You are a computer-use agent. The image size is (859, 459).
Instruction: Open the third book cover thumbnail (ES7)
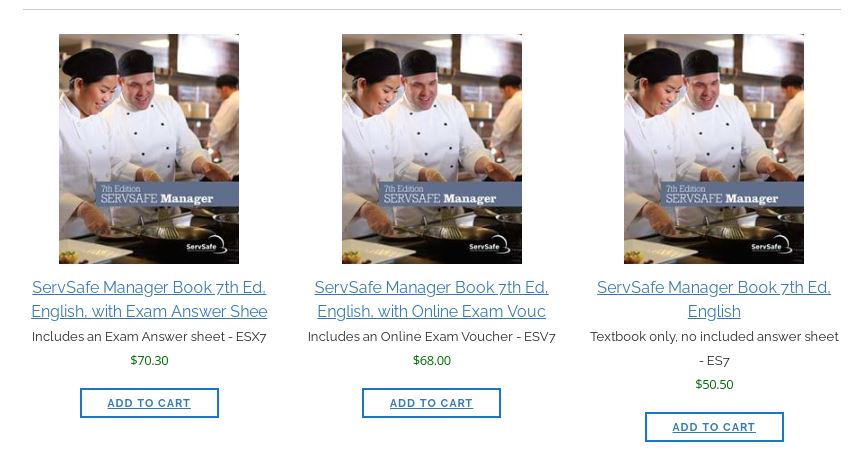(x=714, y=120)
